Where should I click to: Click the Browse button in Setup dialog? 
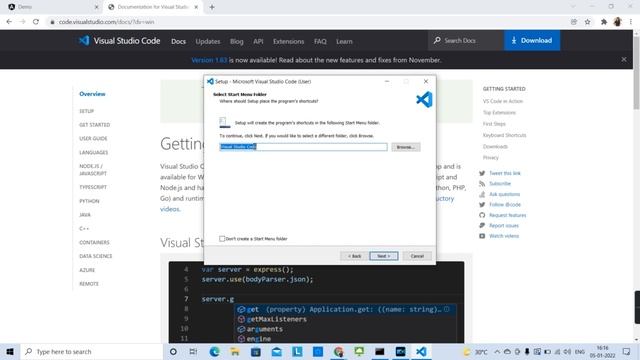pos(406,147)
